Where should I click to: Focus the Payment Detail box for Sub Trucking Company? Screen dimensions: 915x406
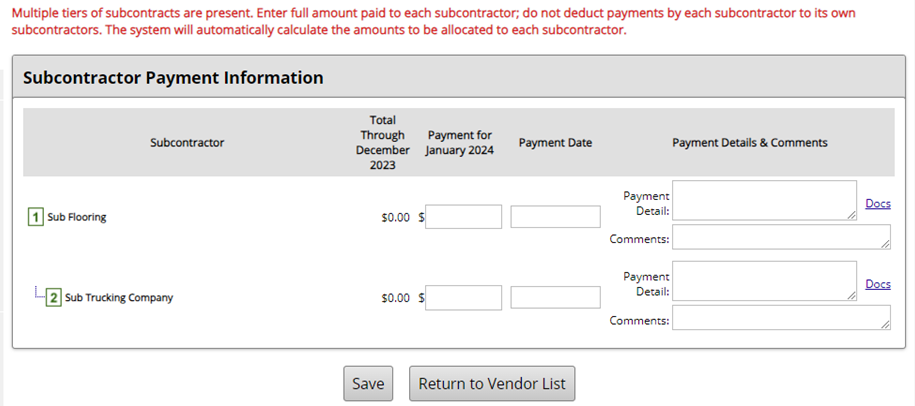tap(763, 281)
